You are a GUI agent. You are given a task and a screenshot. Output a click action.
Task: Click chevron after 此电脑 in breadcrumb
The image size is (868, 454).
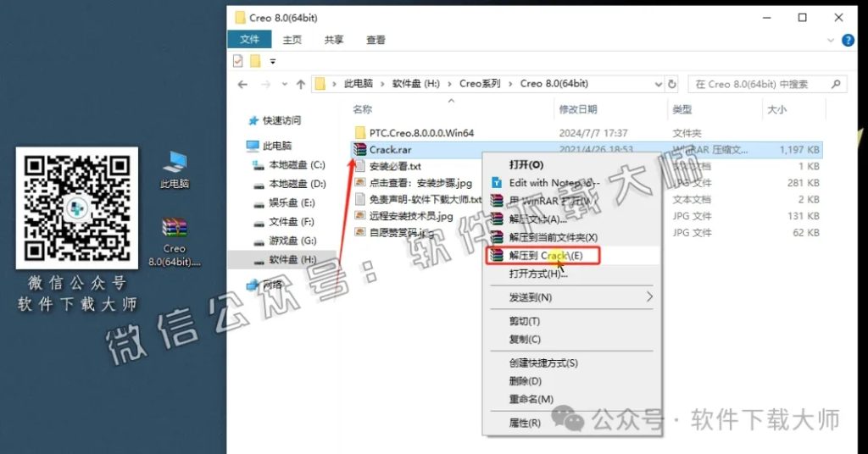(x=382, y=84)
